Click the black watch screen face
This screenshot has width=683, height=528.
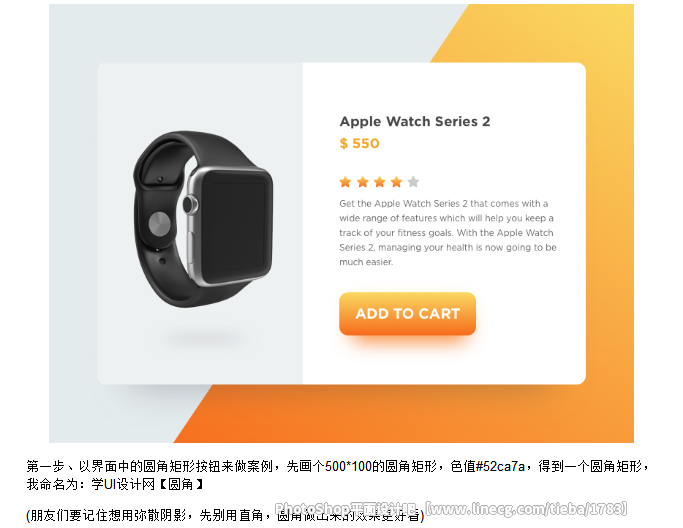coord(236,227)
